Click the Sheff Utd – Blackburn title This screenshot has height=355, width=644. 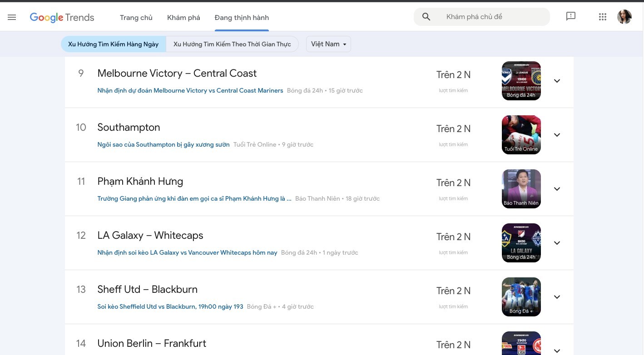point(148,290)
